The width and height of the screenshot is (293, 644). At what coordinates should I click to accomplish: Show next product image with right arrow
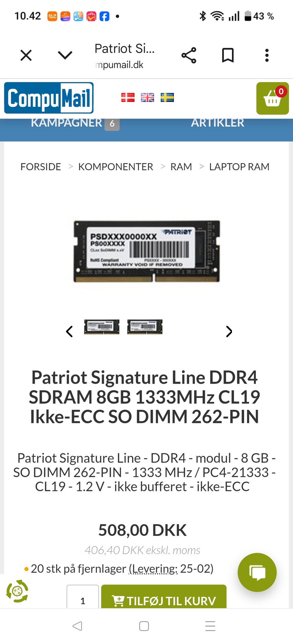tap(229, 331)
